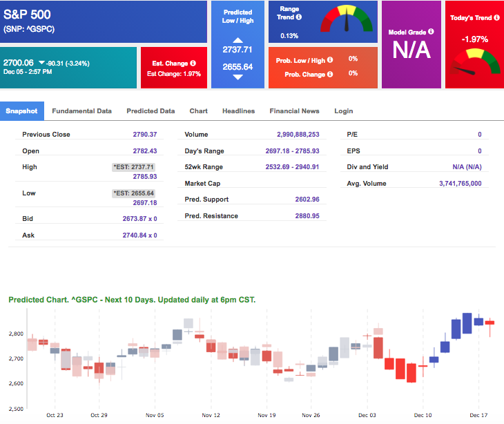The image size is (504, 424).
Task: Click the Dec 10 date label on chart axis
Action: 423,415
